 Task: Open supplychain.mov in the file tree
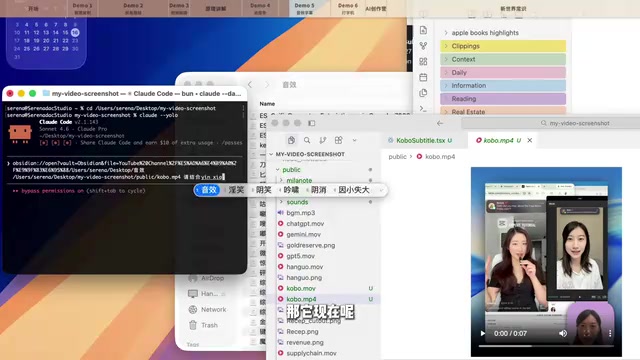point(311,353)
